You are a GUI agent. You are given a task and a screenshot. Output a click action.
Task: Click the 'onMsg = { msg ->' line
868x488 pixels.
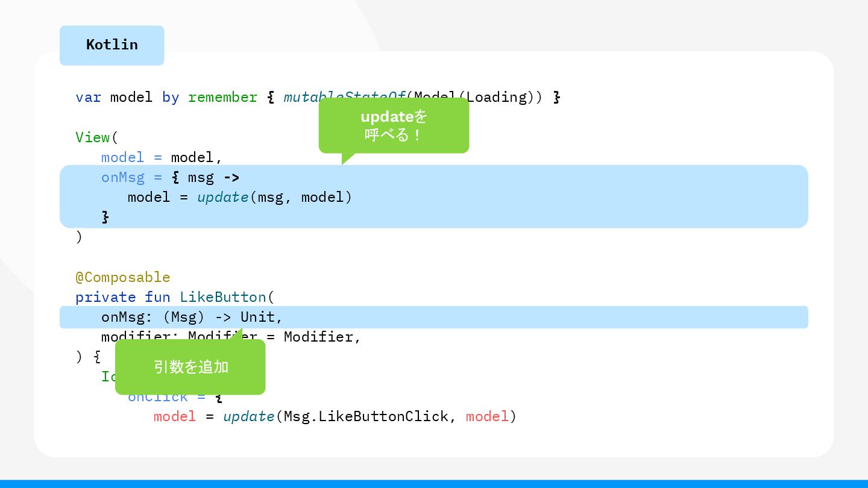[x=171, y=177]
